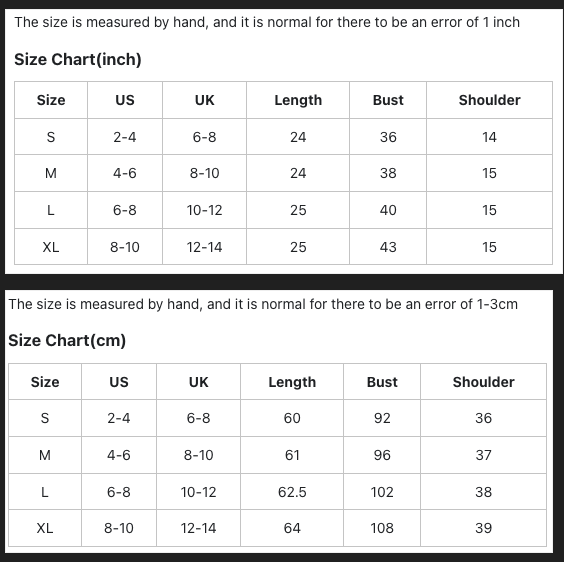Click bust value 108 in the cm chart
This screenshot has height=562, width=564.
(382, 528)
